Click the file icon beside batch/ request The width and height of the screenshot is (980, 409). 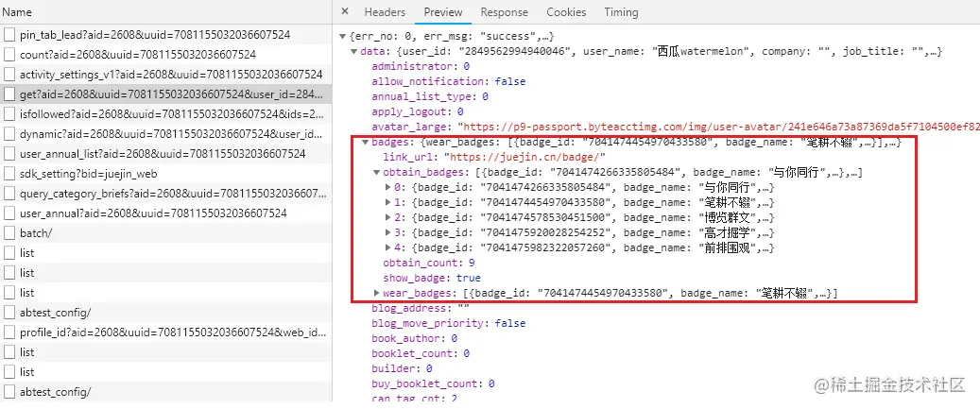tap(9, 233)
